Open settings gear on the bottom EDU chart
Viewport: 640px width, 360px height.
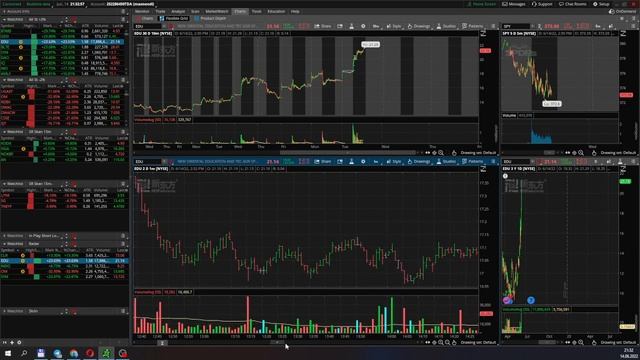pos(363,162)
